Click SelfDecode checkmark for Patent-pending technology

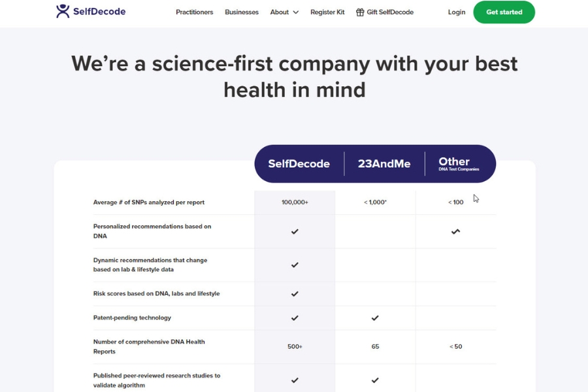(295, 318)
